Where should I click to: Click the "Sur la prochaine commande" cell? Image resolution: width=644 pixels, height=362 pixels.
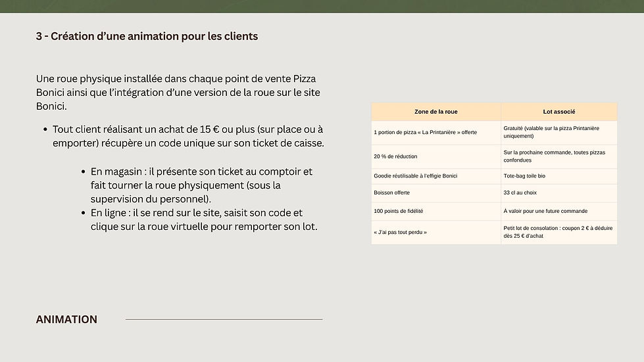(554, 156)
